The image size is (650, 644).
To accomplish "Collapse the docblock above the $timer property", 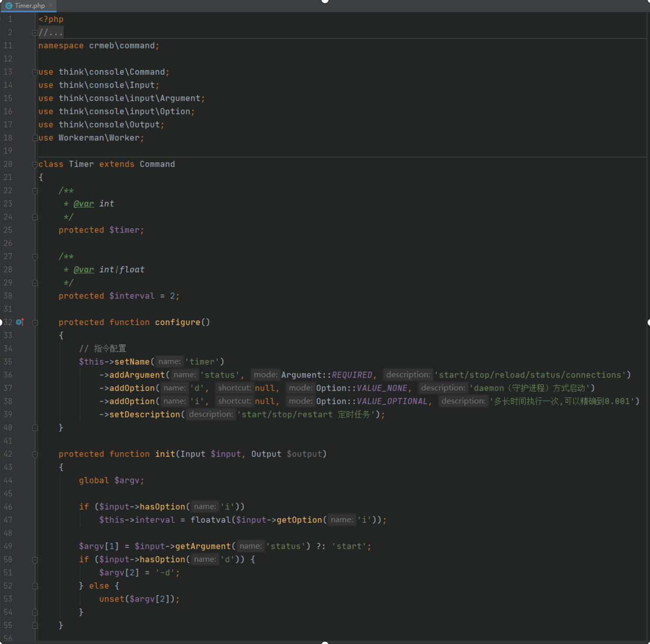I will pos(35,191).
